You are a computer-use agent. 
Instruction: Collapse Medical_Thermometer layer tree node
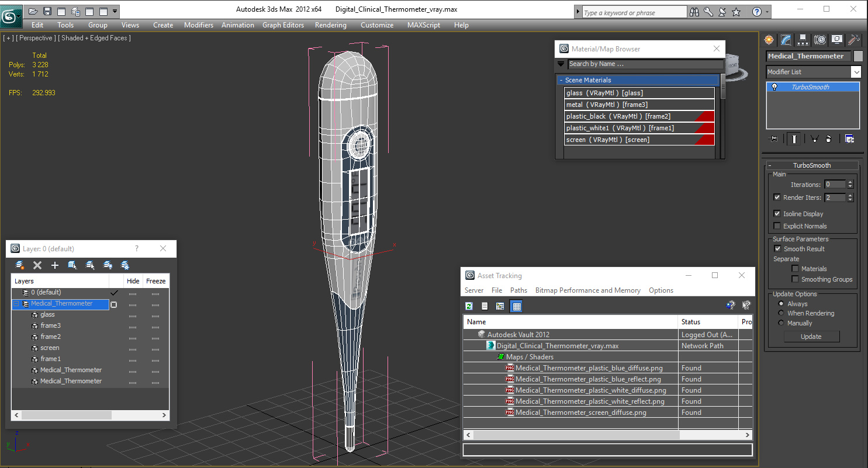coord(16,304)
